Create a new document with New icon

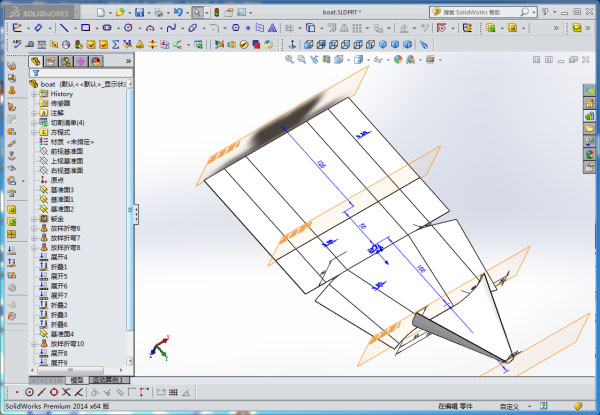coord(101,13)
